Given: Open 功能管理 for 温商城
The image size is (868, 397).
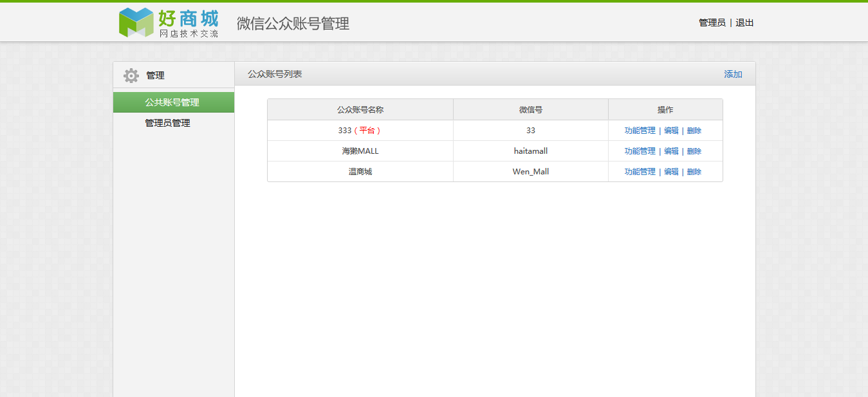Looking at the screenshot, I should pos(640,172).
